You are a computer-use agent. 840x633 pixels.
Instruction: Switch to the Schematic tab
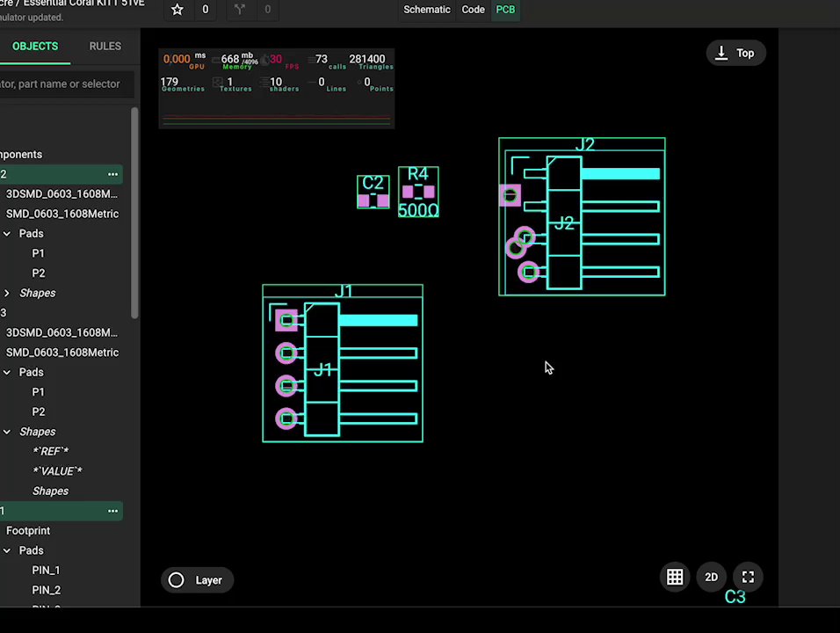click(426, 10)
